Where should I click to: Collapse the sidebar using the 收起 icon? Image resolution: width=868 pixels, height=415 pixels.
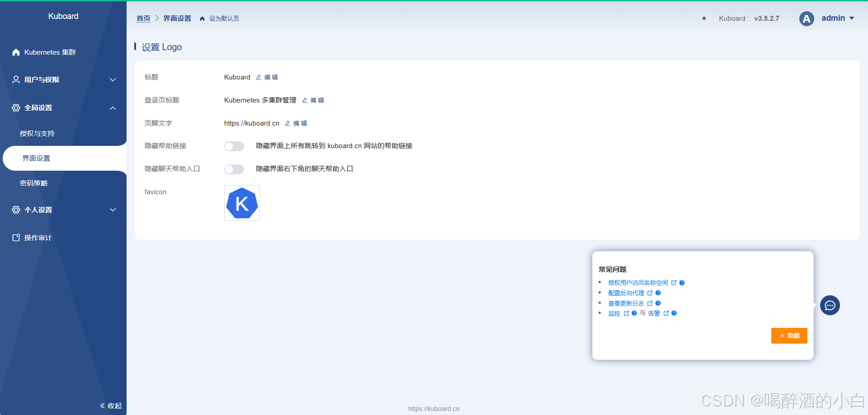pyautogui.click(x=102, y=406)
